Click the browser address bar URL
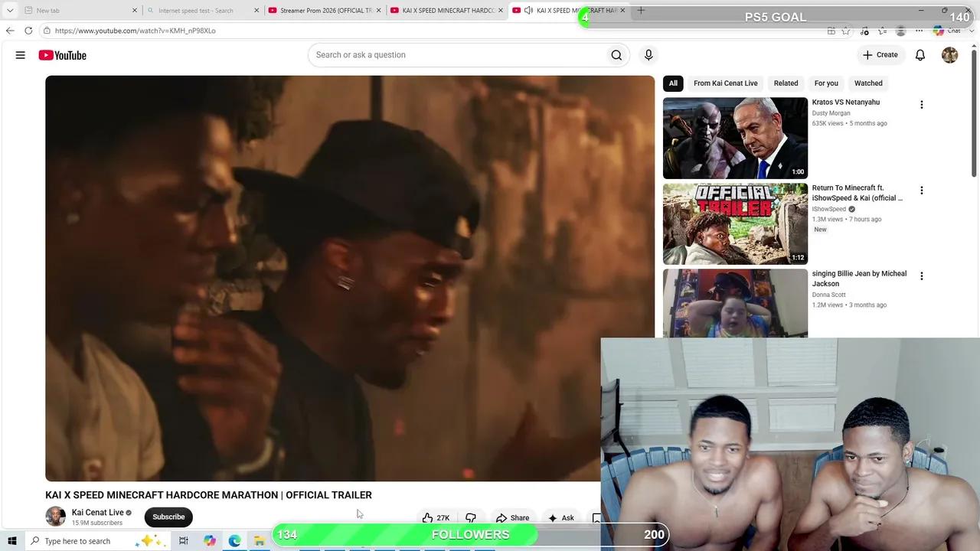The image size is (980, 551). pyautogui.click(x=136, y=31)
